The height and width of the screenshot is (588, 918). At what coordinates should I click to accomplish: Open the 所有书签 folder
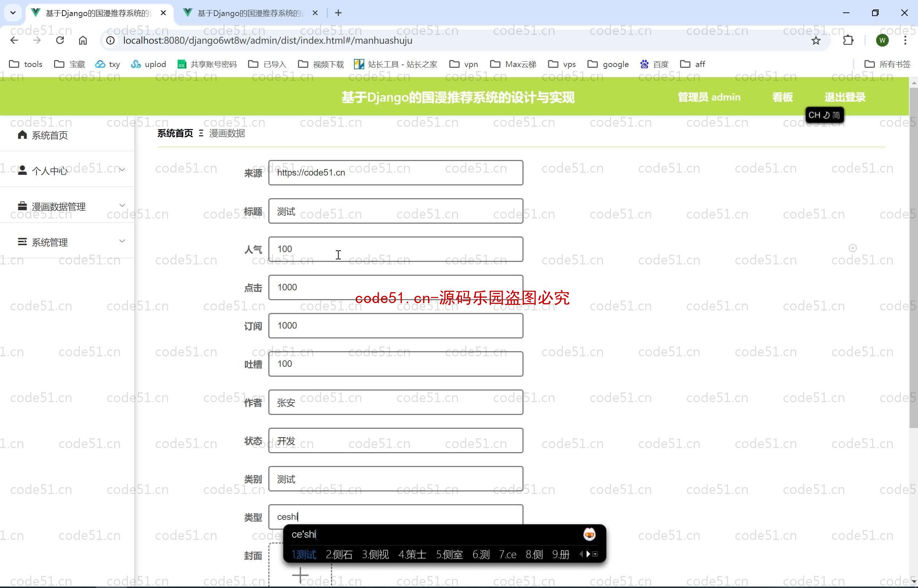pos(887,64)
